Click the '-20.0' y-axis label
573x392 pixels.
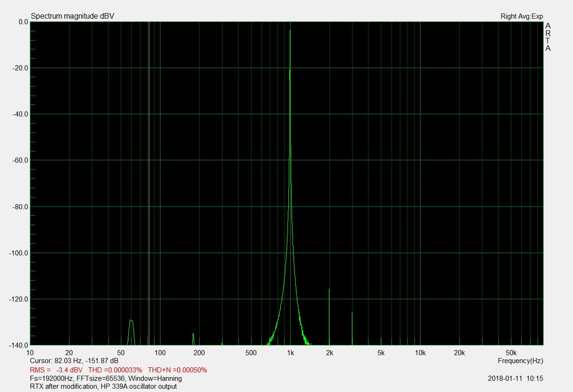[x=21, y=68]
